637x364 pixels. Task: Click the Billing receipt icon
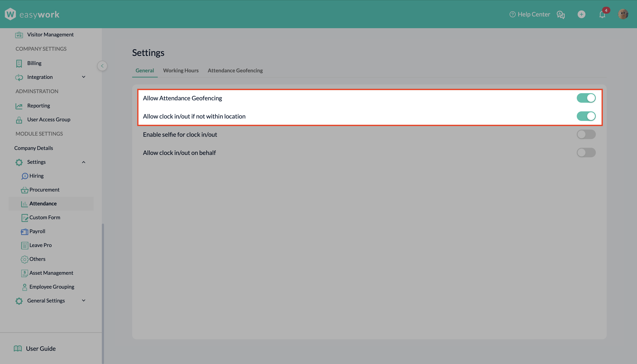tap(19, 63)
